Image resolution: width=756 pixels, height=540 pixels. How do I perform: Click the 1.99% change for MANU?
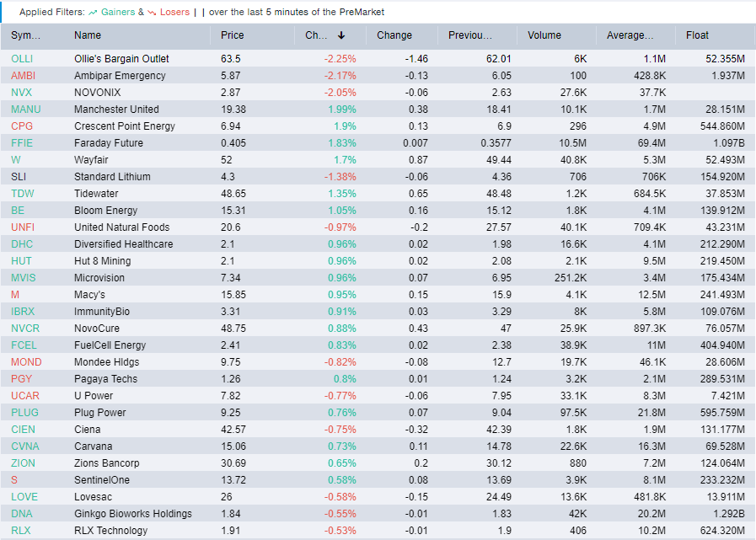click(x=342, y=110)
